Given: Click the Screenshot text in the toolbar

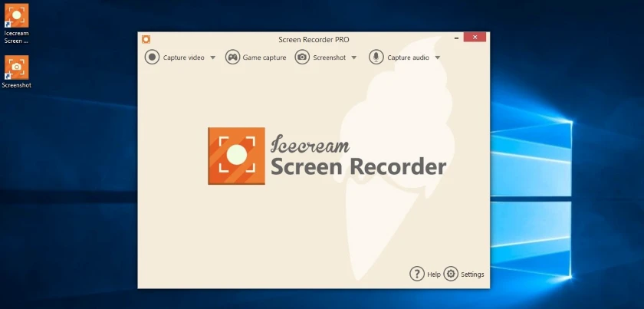Looking at the screenshot, I should (x=330, y=58).
